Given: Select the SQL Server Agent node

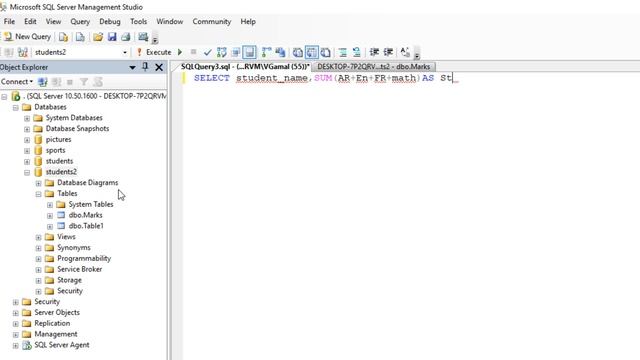Looking at the screenshot, I should [62, 345].
